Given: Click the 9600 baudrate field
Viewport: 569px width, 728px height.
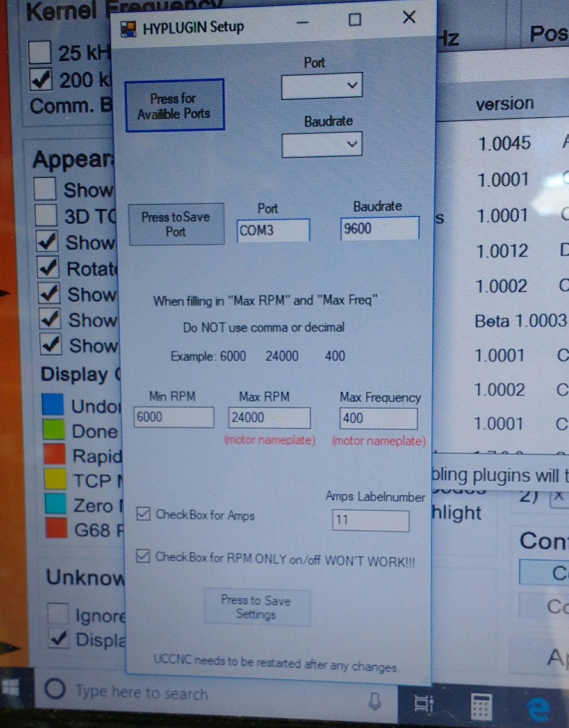Looking at the screenshot, I should [380, 228].
